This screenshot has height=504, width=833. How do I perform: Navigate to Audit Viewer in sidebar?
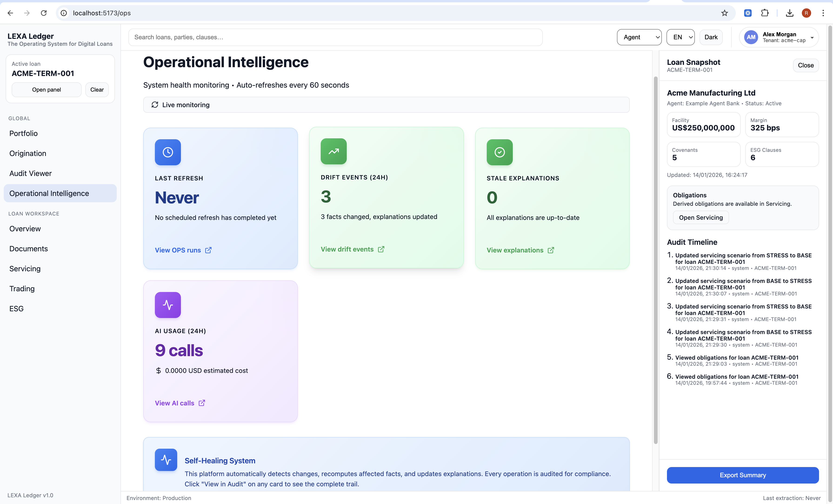pyautogui.click(x=30, y=173)
